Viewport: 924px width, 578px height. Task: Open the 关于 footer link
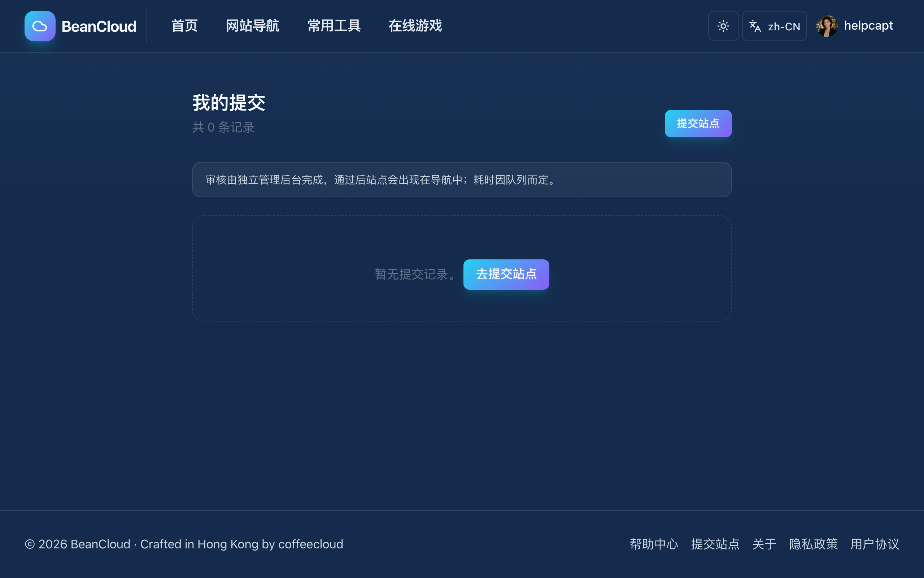(x=764, y=544)
